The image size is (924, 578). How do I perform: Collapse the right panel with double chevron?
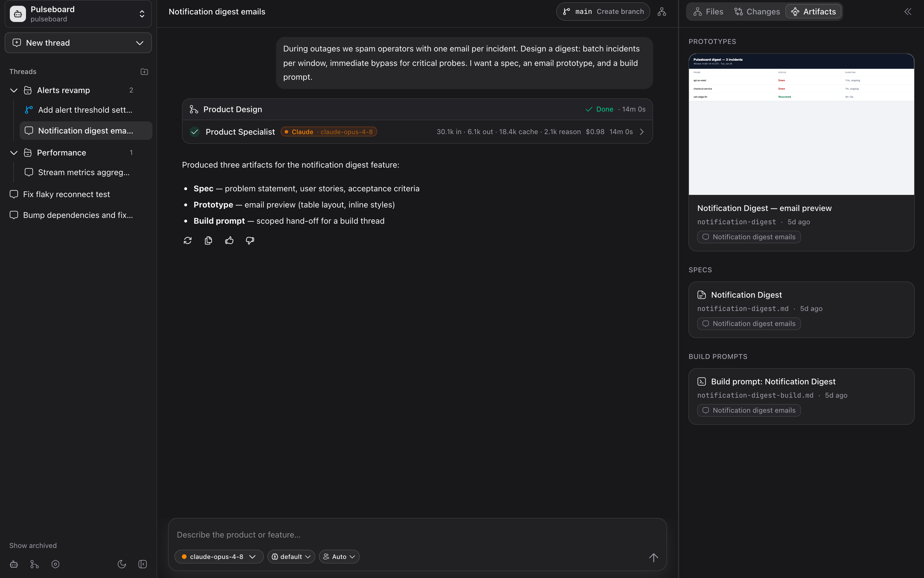click(x=908, y=12)
